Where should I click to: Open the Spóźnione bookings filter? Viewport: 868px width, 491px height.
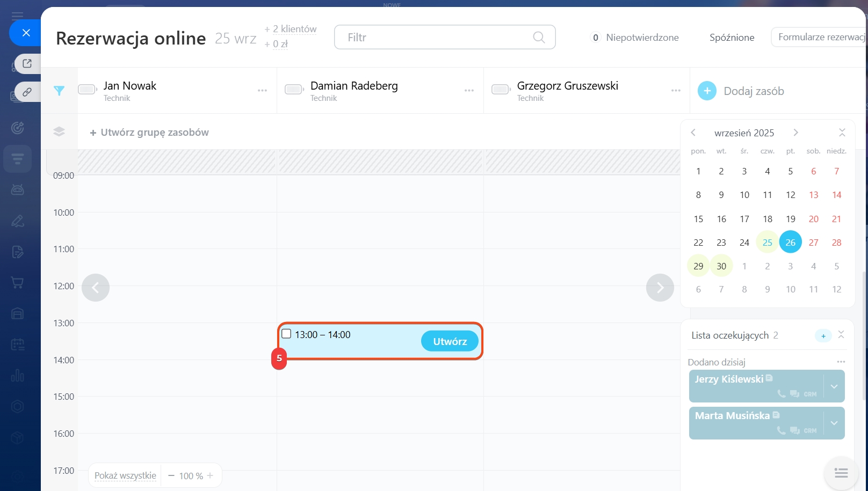732,38
